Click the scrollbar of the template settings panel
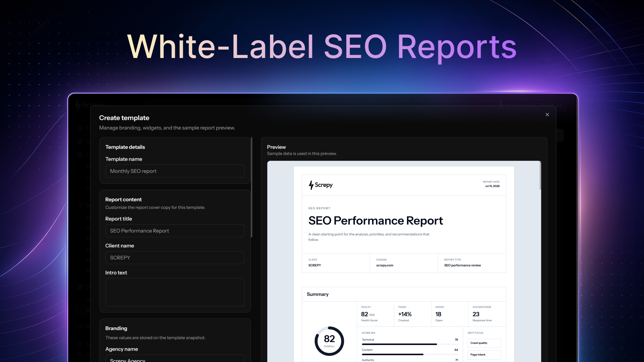The image size is (644, 362). (x=252, y=187)
